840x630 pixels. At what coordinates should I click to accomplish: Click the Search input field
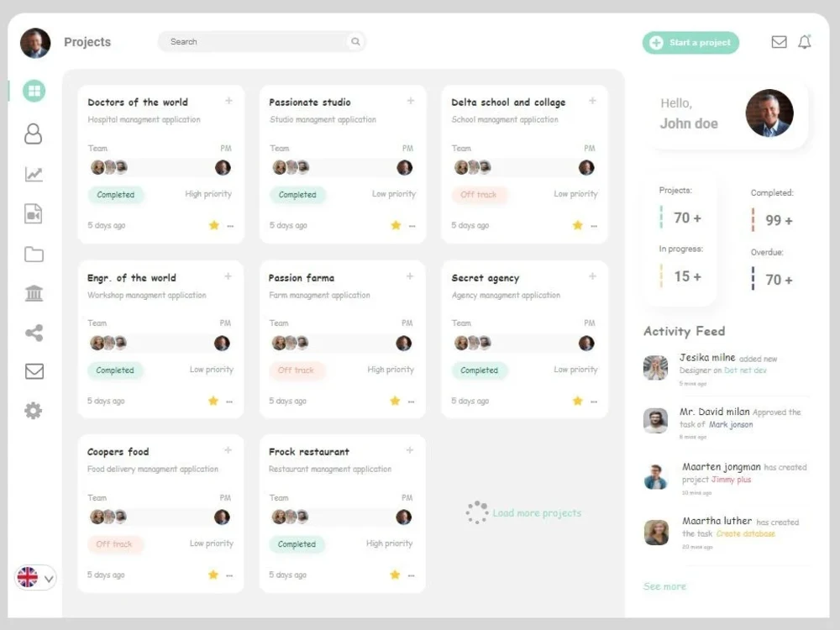pyautogui.click(x=261, y=41)
